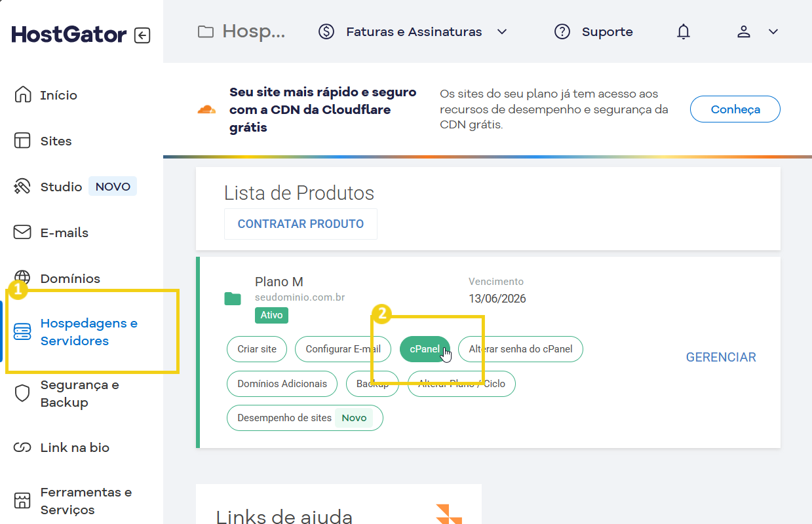The height and width of the screenshot is (524, 812).
Task: Click the E-mails envelope icon
Action: [23, 233]
